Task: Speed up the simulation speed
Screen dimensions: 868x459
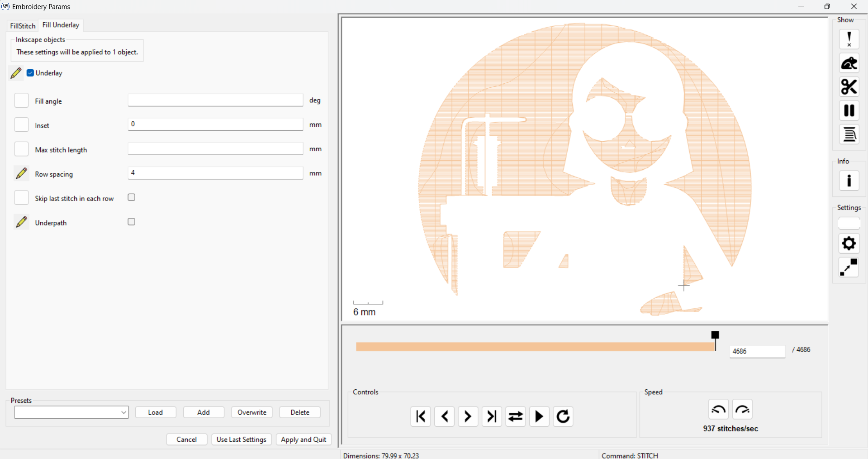Action: click(x=743, y=410)
